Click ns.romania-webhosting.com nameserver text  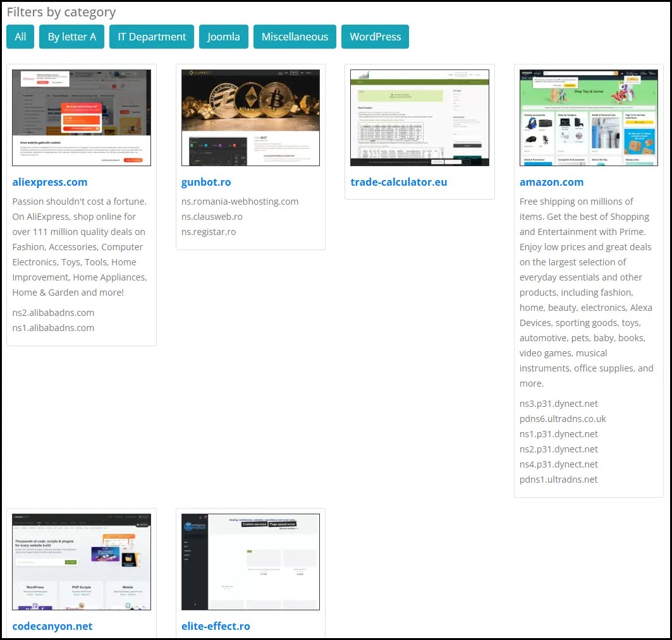(x=240, y=202)
